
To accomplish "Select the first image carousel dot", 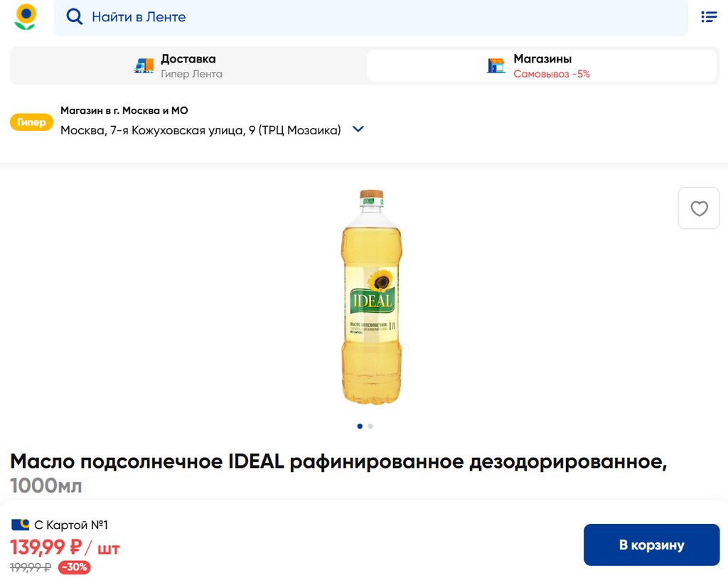I will click(x=360, y=426).
